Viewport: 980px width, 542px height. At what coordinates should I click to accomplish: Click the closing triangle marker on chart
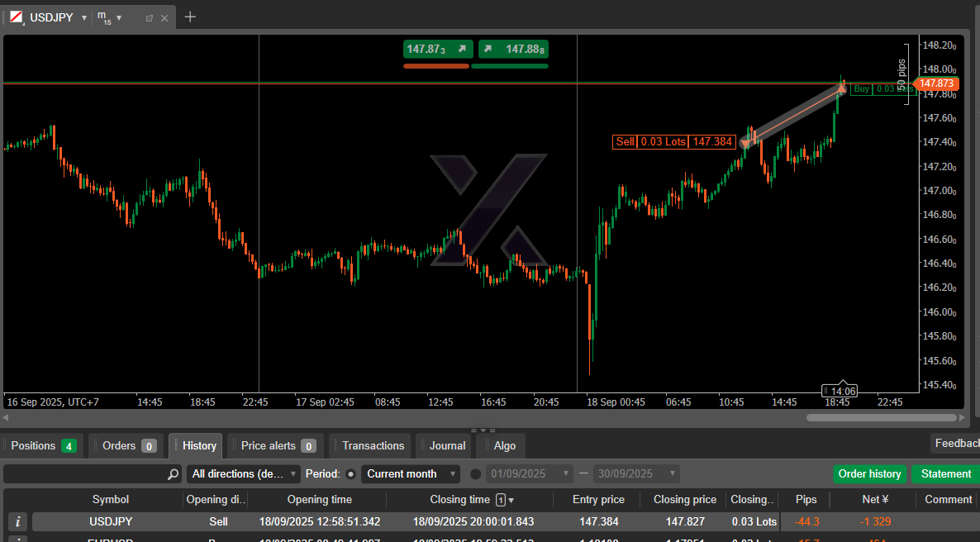tap(841, 88)
